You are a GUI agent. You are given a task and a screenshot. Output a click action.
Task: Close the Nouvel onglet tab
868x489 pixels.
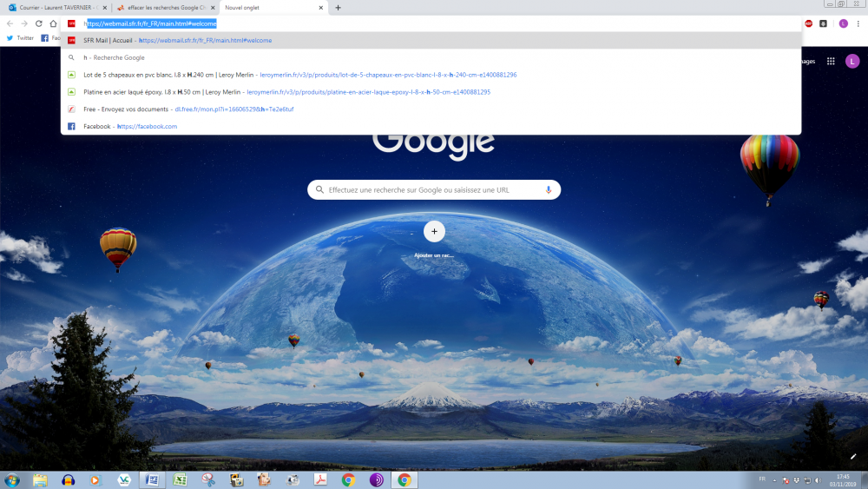tap(320, 8)
